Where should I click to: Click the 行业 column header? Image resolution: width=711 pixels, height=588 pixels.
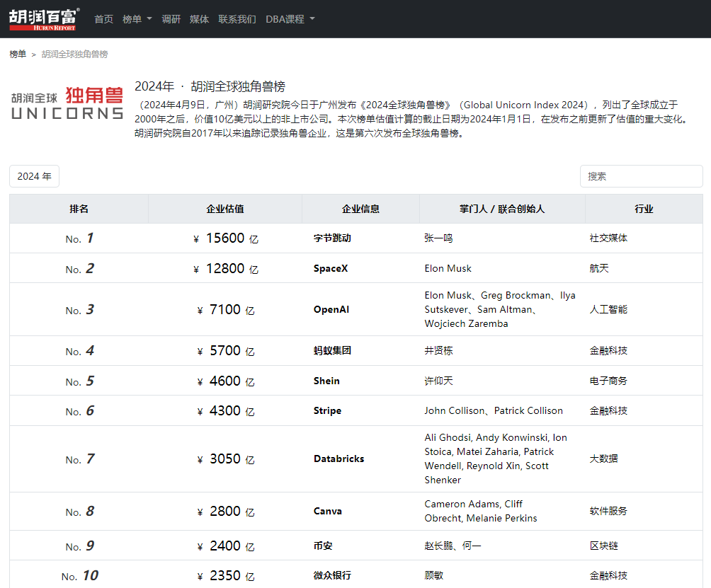[x=643, y=209]
